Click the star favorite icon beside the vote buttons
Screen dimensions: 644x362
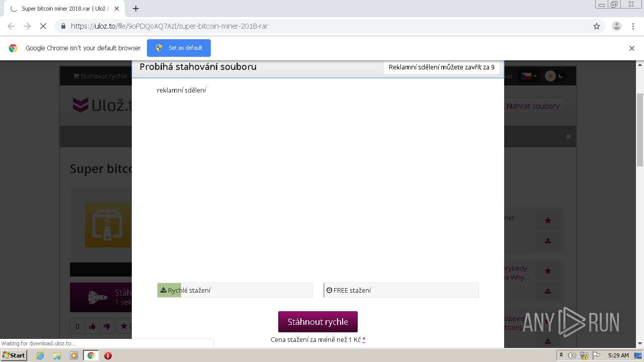[124, 326]
